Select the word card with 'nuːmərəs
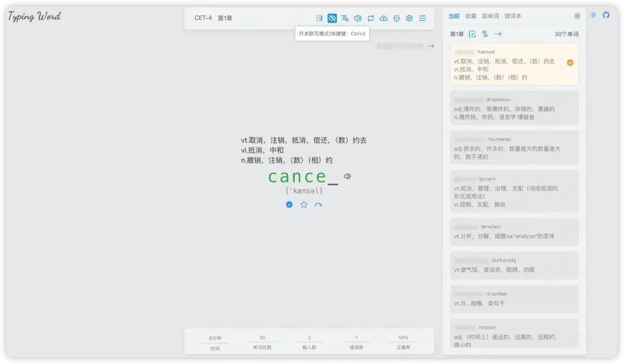The height and width of the screenshot is (364, 624). click(x=514, y=147)
